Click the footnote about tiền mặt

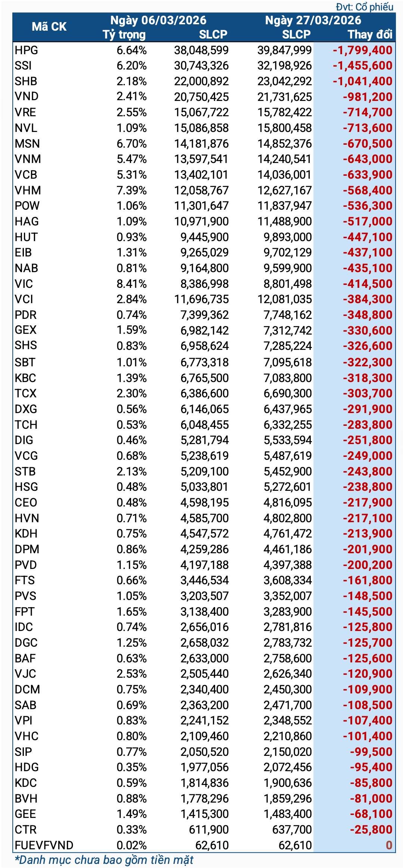(104, 860)
